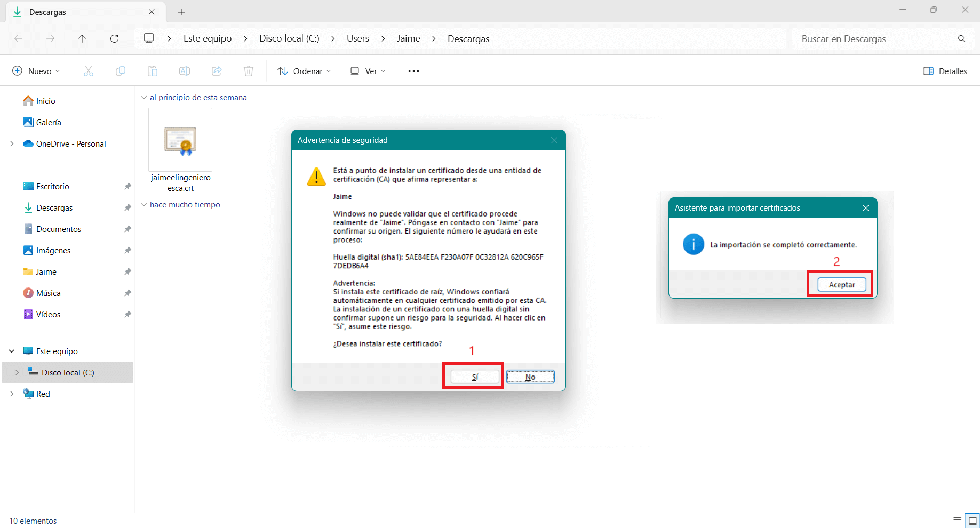The width and height of the screenshot is (980, 528).
Task: Click Sí to install the certificate
Action: pos(475,377)
